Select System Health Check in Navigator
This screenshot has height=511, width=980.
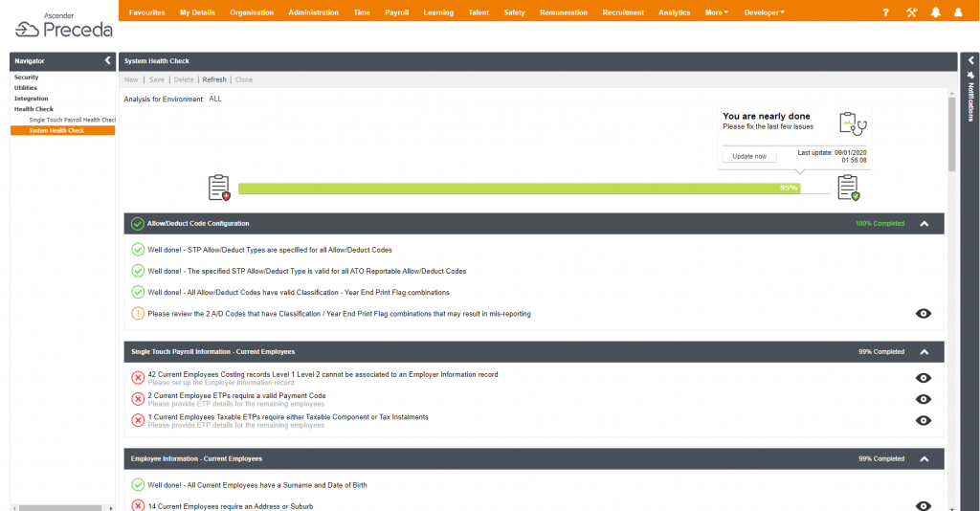[62, 130]
